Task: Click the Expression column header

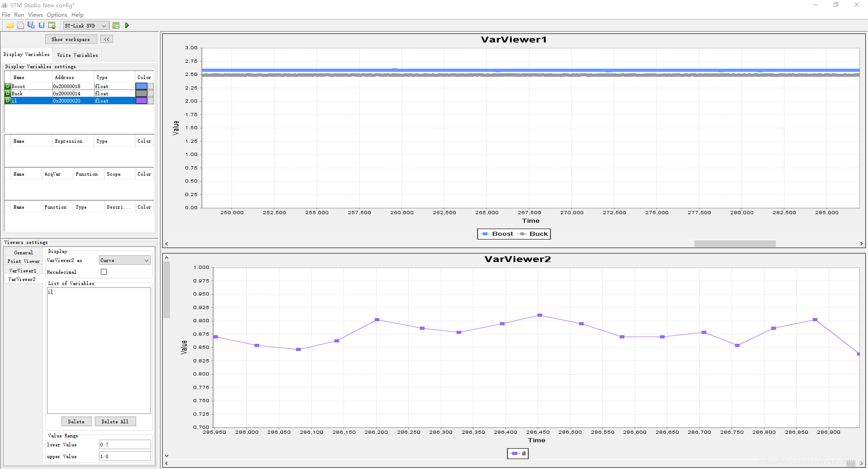Action: pyautogui.click(x=73, y=141)
